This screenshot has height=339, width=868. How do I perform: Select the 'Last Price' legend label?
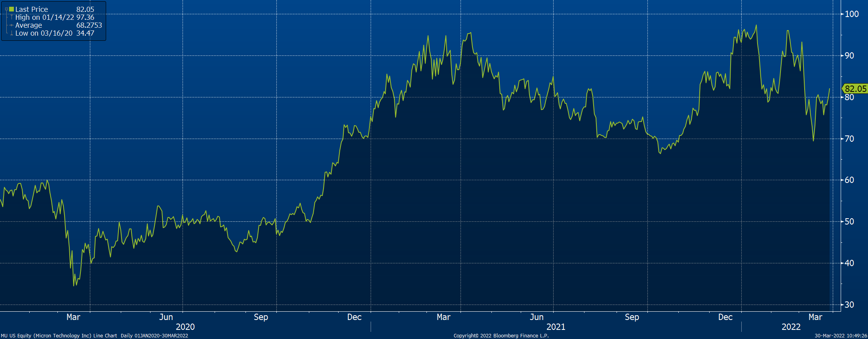(x=32, y=9)
